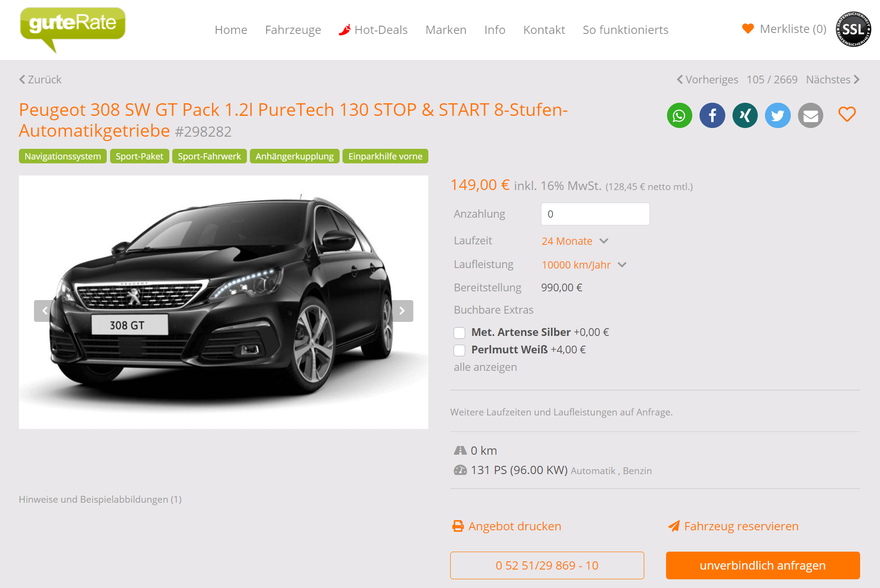The height and width of the screenshot is (588, 880).
Task: Click Fahrzeug reservieren link
Action: tap(741, 526)
